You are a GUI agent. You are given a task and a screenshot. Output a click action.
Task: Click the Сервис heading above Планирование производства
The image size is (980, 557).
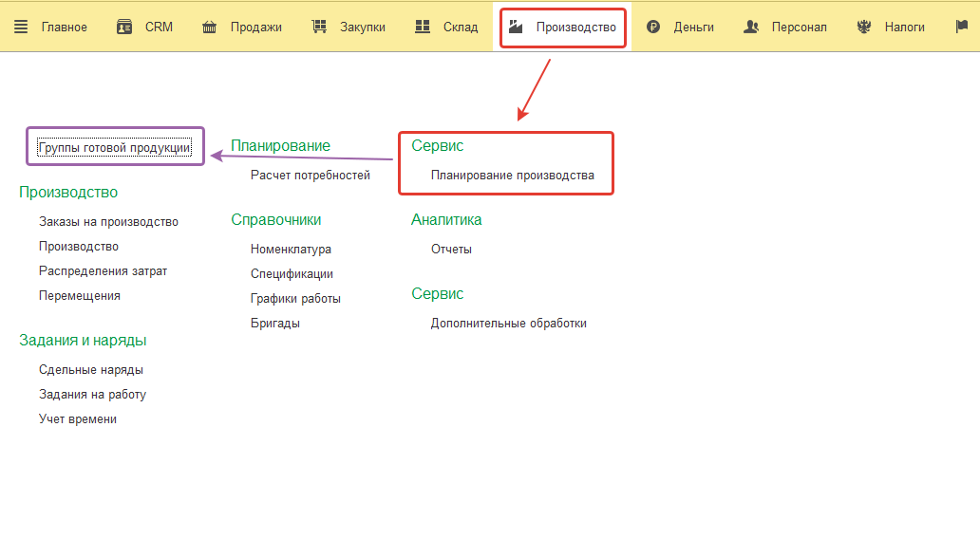click(438, 145)
